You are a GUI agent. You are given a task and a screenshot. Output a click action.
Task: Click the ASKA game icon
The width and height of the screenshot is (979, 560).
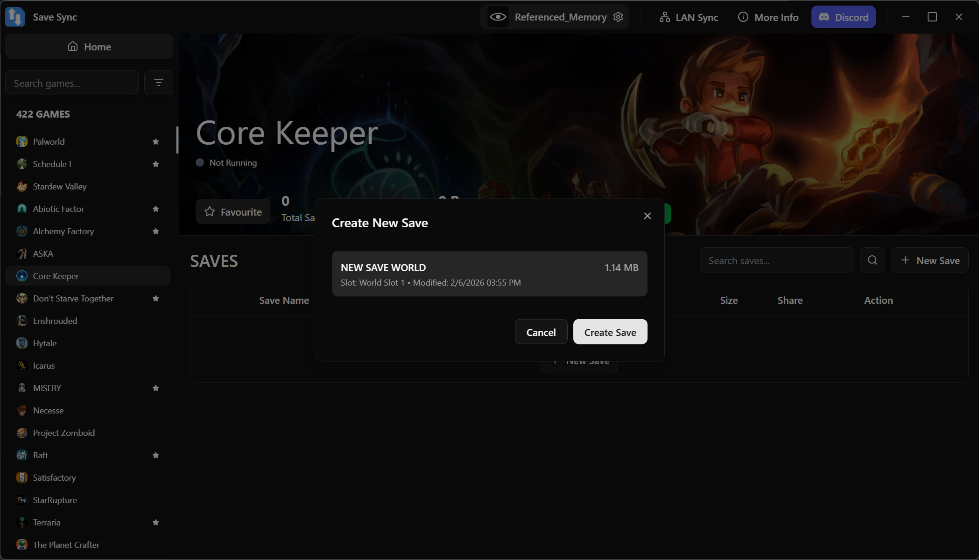coord(22,253)
